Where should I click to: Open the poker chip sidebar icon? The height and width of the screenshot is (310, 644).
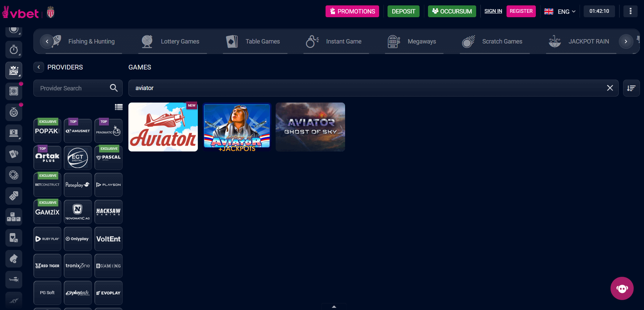coord(14,175)
